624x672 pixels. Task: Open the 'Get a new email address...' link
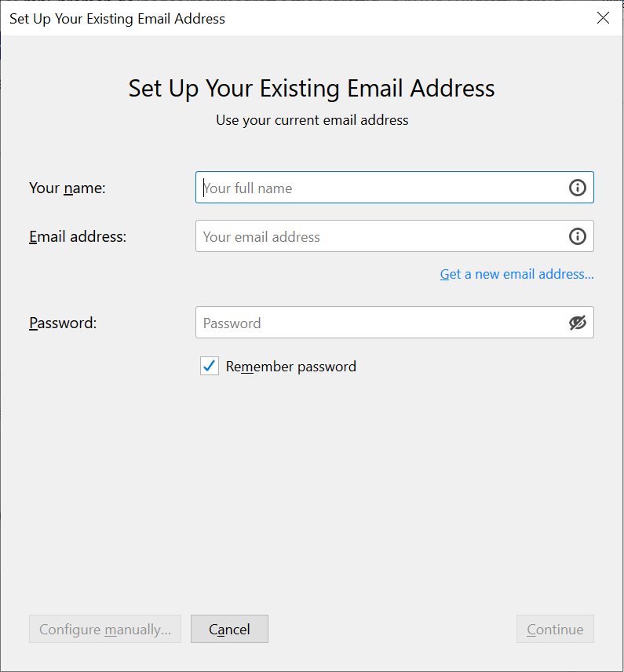tap(516, 274)
